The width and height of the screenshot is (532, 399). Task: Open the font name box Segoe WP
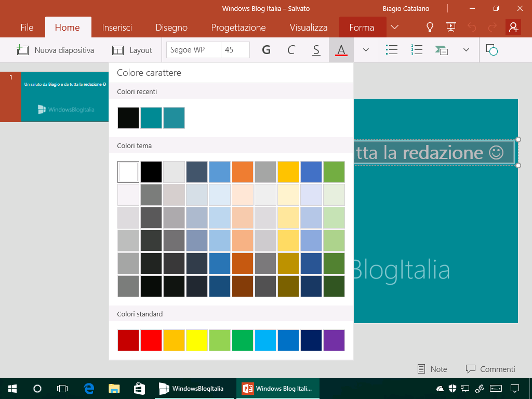tap(194, 50)
